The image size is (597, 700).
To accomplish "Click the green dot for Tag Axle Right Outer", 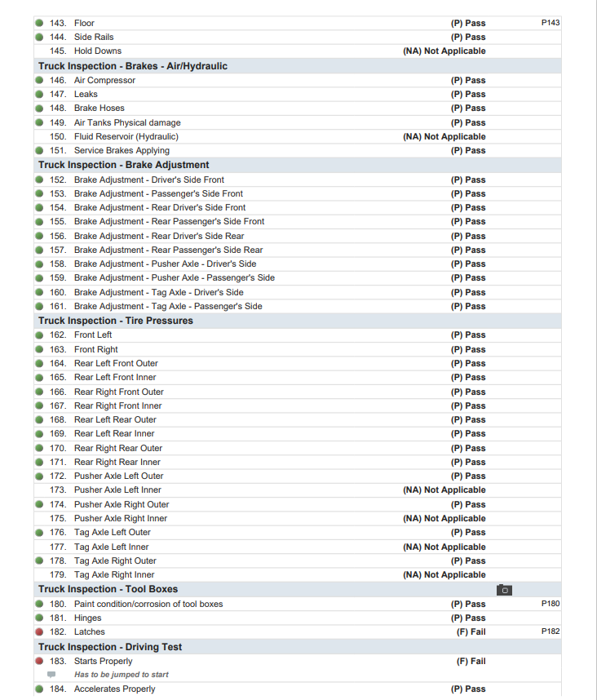I will [39, 561].
